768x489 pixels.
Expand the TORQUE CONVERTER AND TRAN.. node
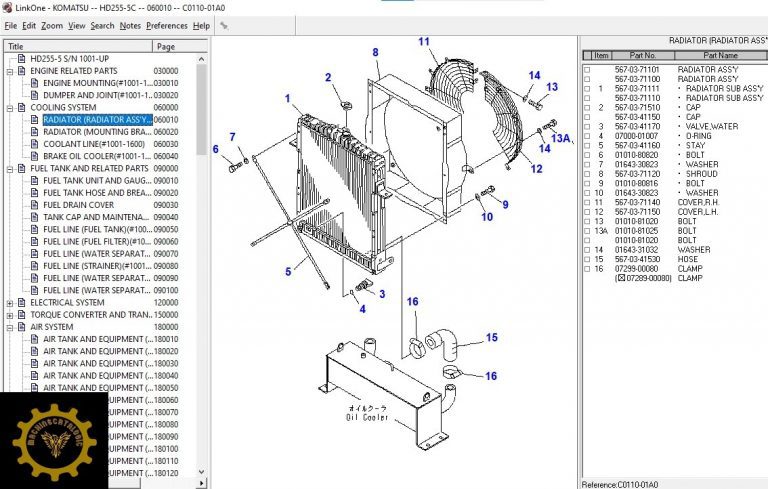coord(10,316)
